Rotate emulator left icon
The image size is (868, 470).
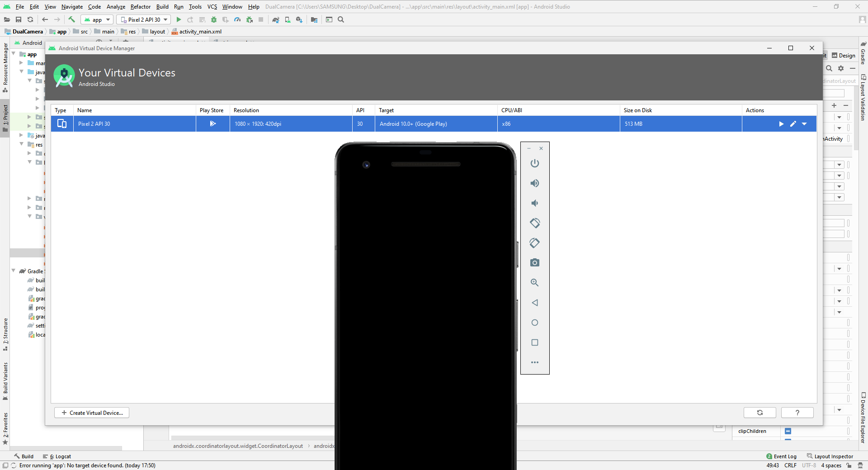tap(535, 223)
